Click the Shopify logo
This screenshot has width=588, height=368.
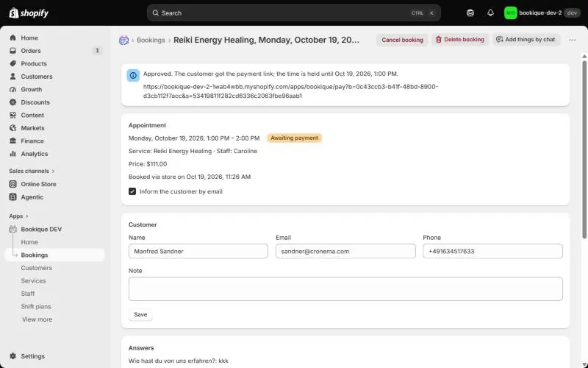(29, 13)
